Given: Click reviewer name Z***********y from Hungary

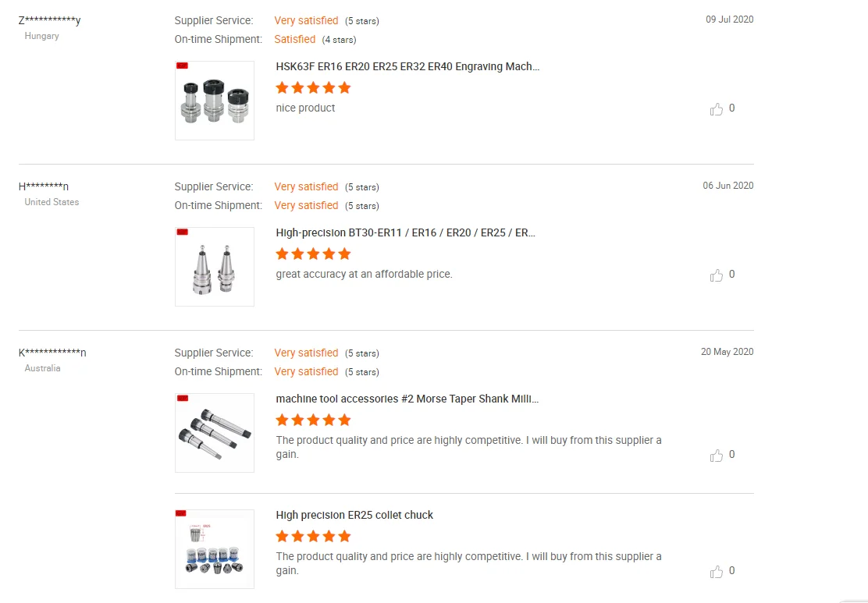Looking at the screenshot, I should coord(49,20).
